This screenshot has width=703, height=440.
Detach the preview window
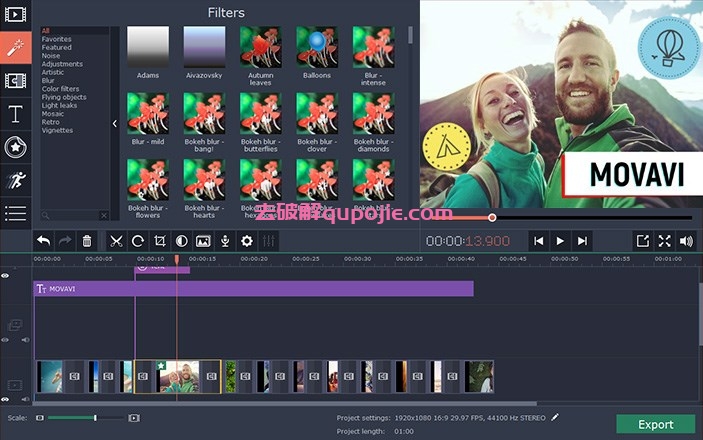[643, 241]
